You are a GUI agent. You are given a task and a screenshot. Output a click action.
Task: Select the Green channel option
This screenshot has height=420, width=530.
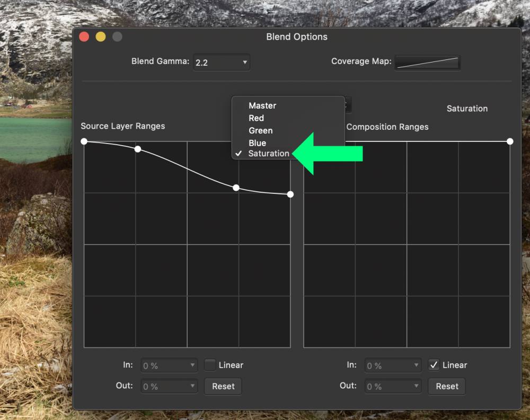(x=260, y=130)
